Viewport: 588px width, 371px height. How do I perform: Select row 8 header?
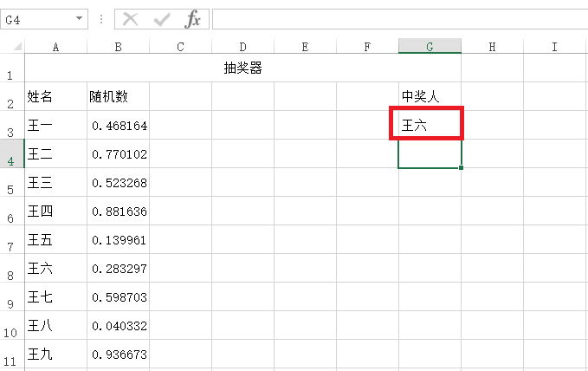click(12, 268)
